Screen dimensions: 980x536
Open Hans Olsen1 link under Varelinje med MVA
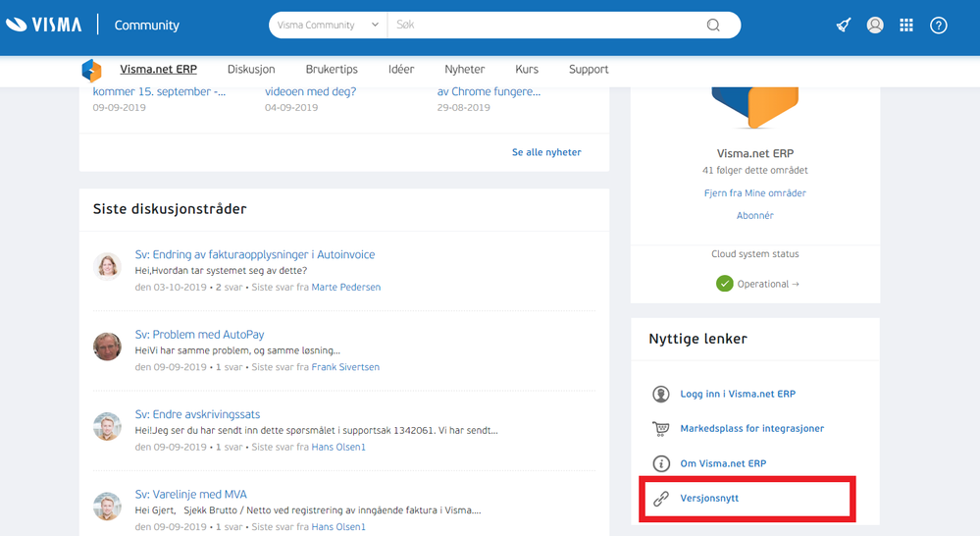tap(338, 527)
